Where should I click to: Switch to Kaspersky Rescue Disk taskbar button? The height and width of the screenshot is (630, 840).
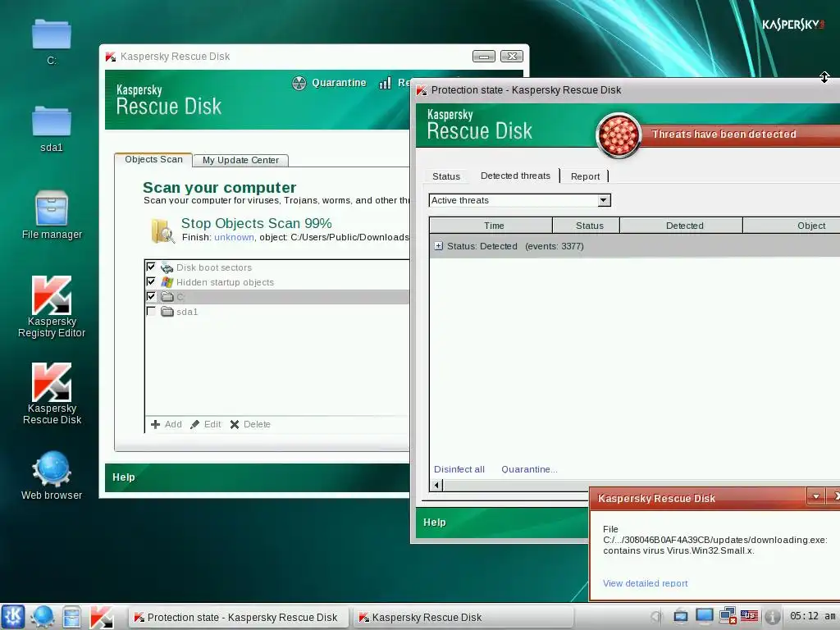[x=463, y=617]
